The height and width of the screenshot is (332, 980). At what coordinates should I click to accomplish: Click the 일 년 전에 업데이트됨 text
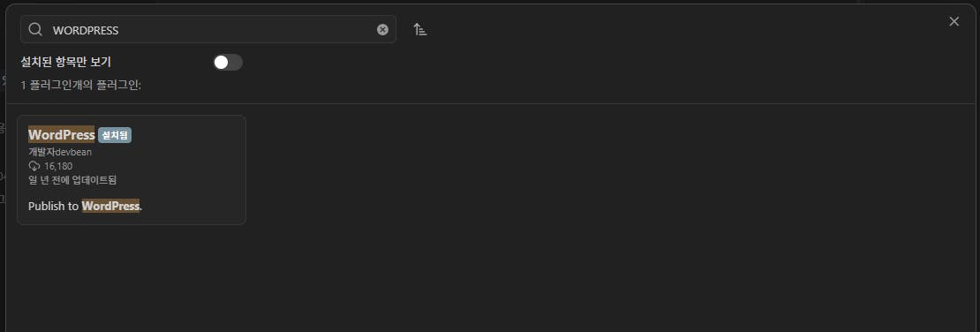click(72, 180)
